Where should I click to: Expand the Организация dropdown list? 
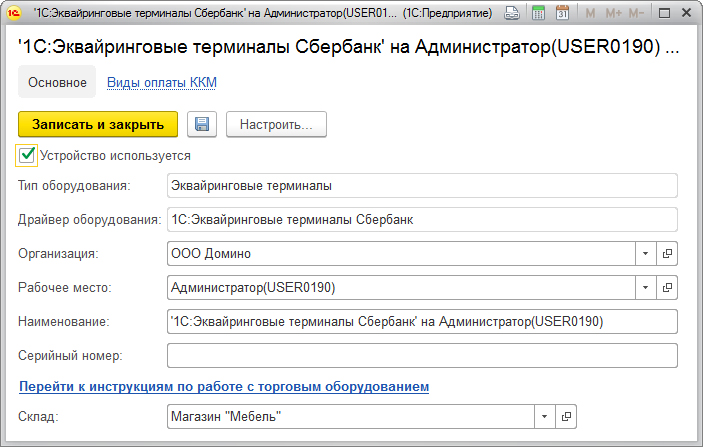click(645, 253)
